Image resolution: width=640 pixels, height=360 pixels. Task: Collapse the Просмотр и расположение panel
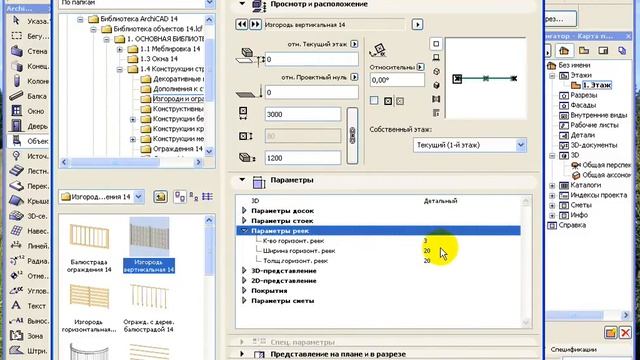242,4
